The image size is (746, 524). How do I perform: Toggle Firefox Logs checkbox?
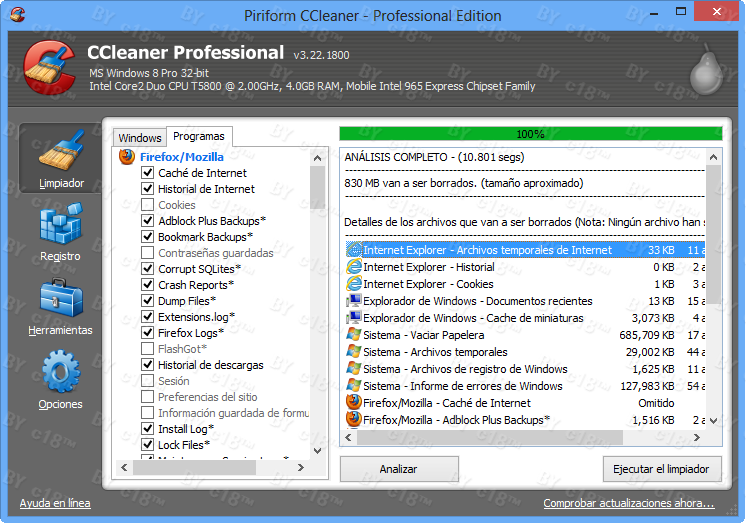(x=148, y=332)
